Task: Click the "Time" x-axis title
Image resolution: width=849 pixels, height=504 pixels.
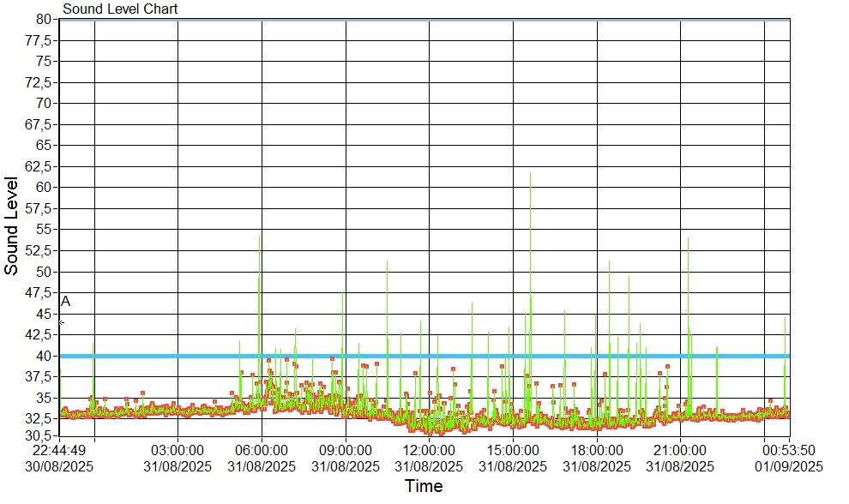Action: click(x=424, y=487)
